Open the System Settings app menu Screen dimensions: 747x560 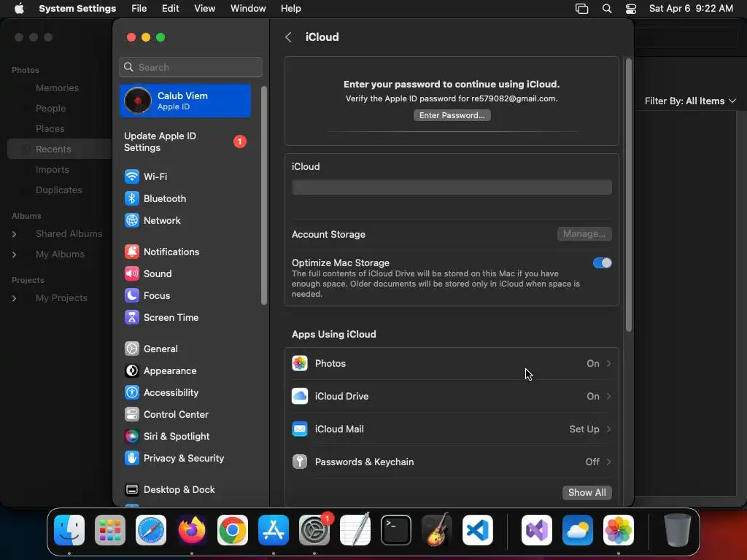click(77, 9)
